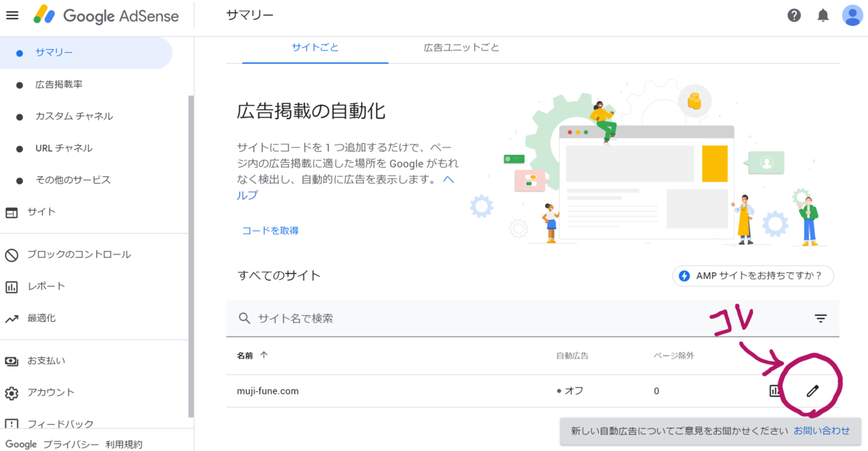Screen dimensions: 868x451
Task: Open the filter icon in site list
Action: [821, 318]
